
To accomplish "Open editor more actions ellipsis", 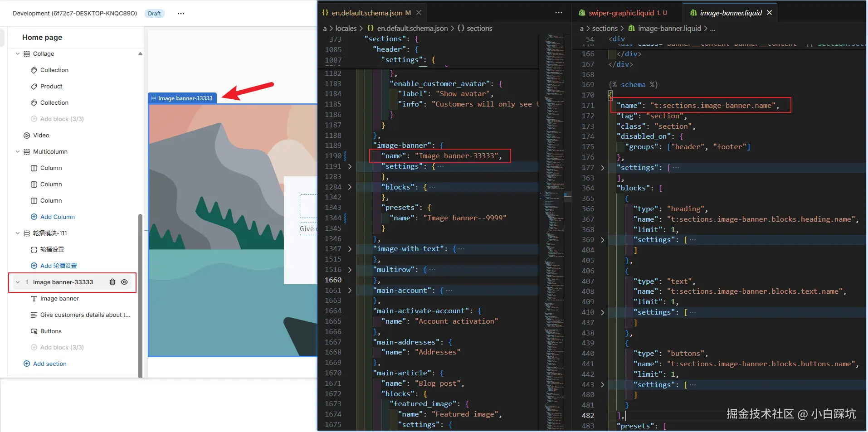I will coord(559,13).
